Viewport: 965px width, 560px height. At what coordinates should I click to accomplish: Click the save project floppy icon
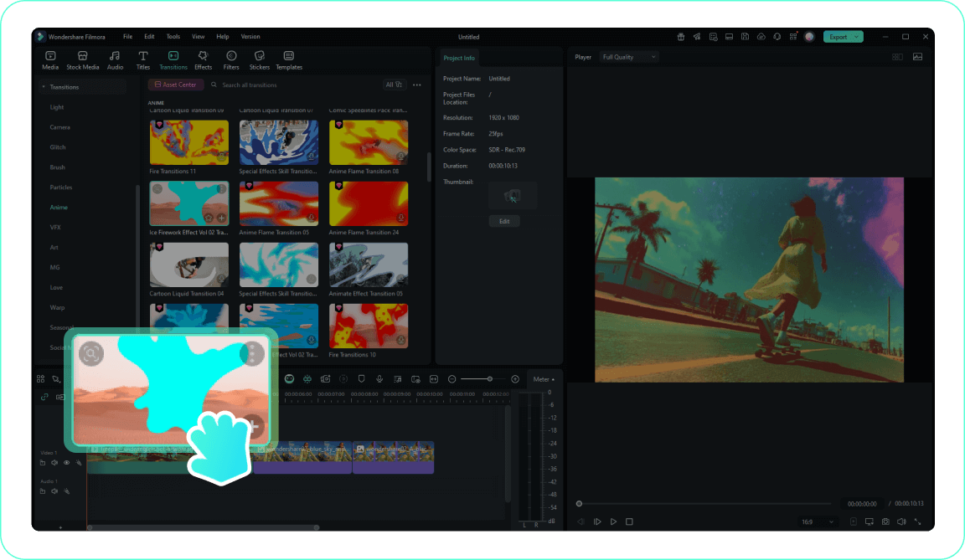tap(745, 37)
